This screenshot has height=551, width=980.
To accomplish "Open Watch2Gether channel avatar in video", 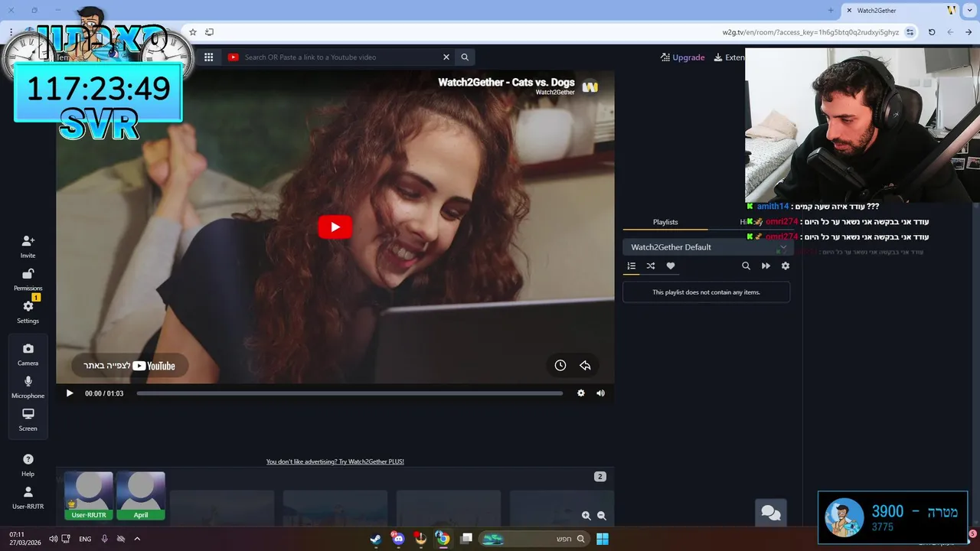I will click(590, 86).
